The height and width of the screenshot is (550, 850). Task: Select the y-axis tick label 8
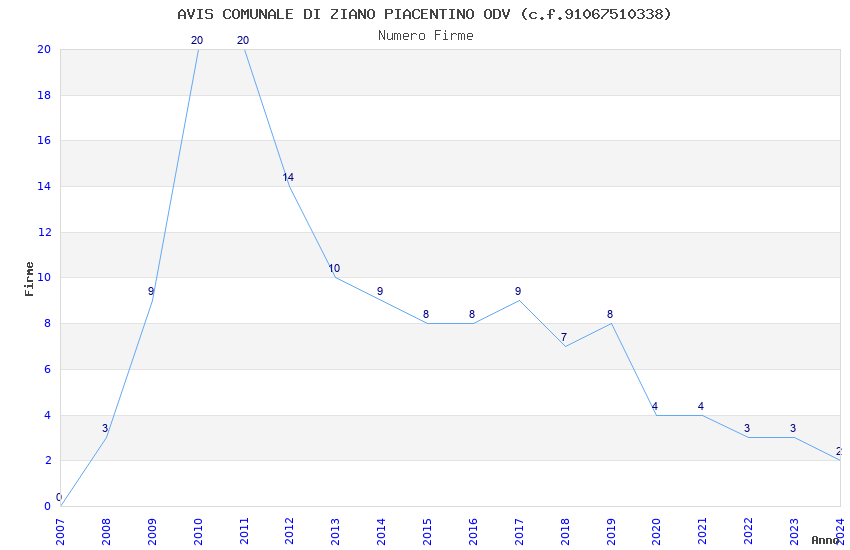click(48, 323)
